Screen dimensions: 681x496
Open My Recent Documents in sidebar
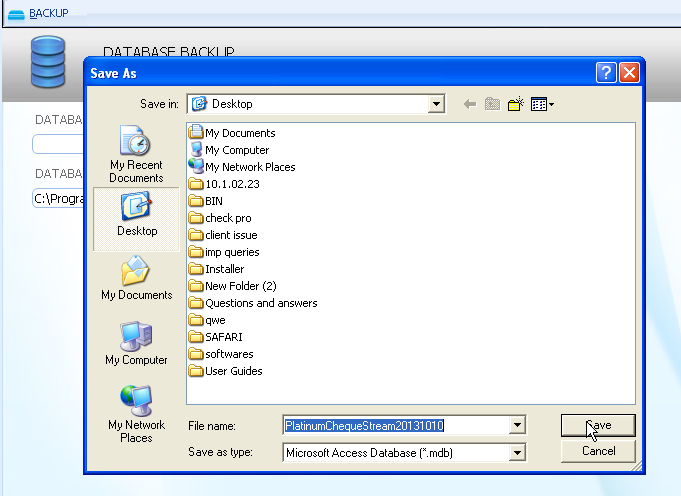(136, 155)
